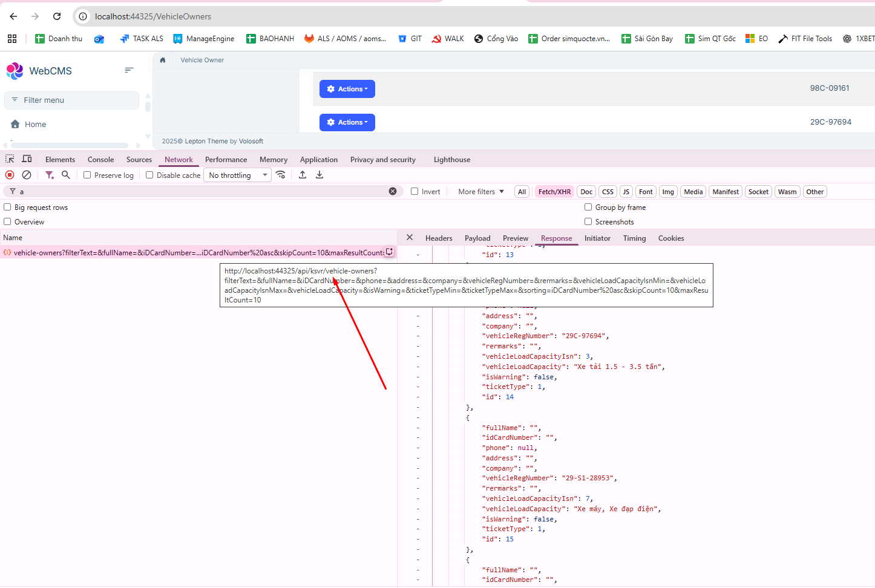Expand the More filters dropdown
The height and width of the screenshot is (588, 875).
(x=480, y=192)
